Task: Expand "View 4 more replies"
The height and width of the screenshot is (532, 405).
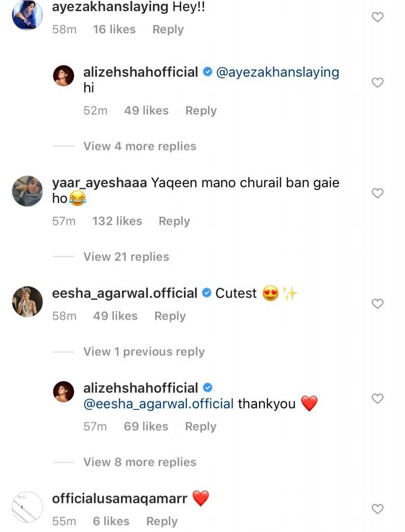Action: [x=140, y=147]
